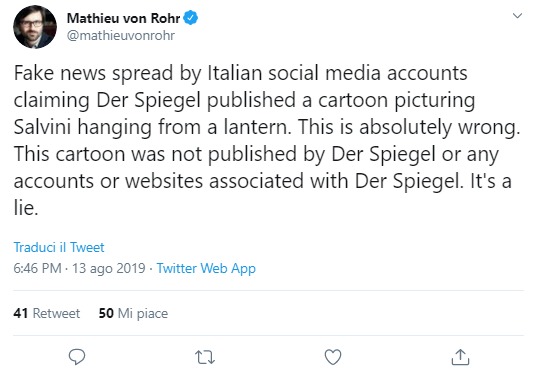Screen dimensions: 533x377
Task: View the 50 Mi piace list
Action: pos(133,313)
